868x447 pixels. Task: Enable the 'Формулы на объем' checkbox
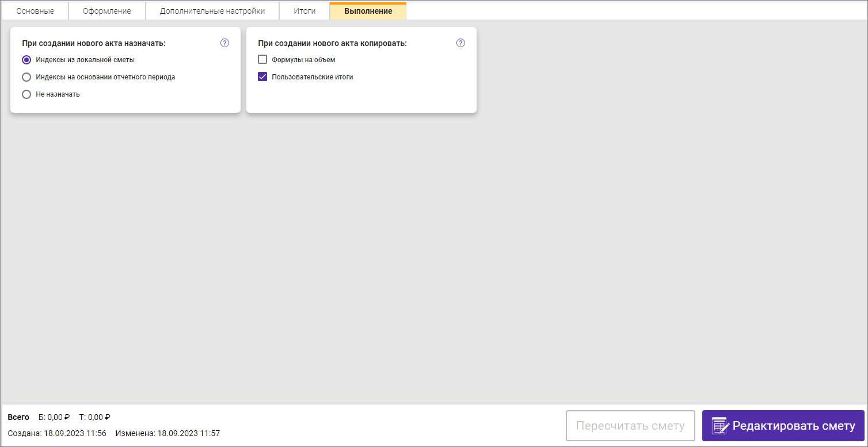(262, 60)
